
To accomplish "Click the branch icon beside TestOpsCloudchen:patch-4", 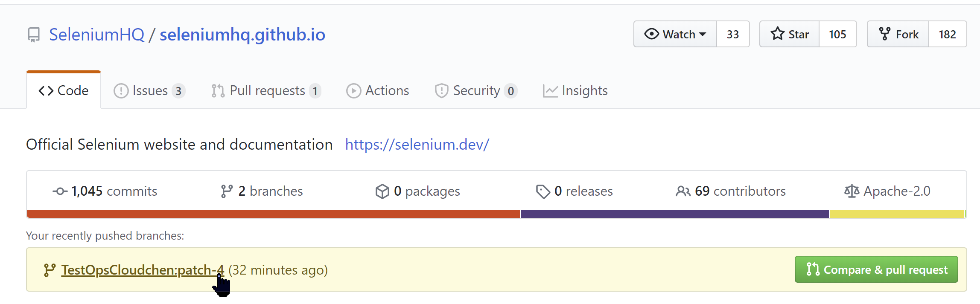I will [x=50, y=270].
